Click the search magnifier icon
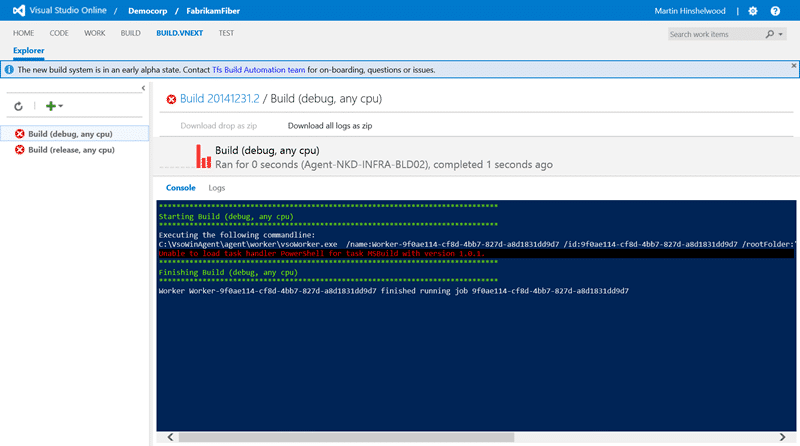This screenshot has height=446, width=800. point(769,34)
